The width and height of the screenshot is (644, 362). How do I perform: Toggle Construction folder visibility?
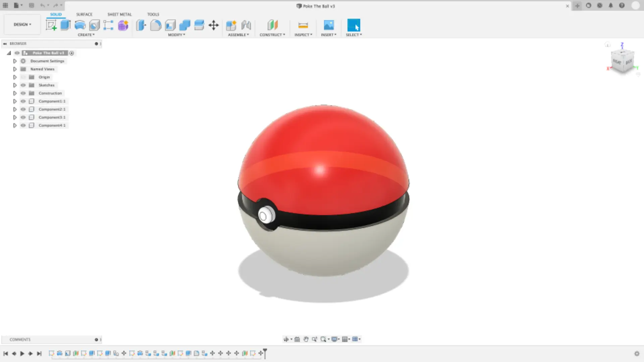tap(23, 93)
